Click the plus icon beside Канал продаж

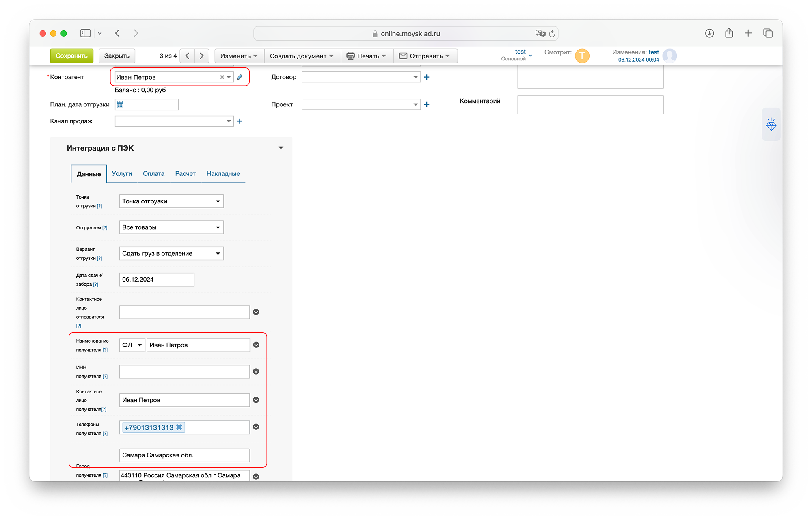pyautogui.click(x=240, y=121)
